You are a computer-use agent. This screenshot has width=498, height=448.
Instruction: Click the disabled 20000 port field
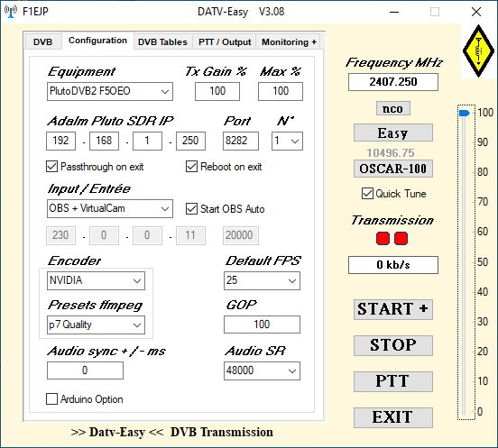point(241,235)
